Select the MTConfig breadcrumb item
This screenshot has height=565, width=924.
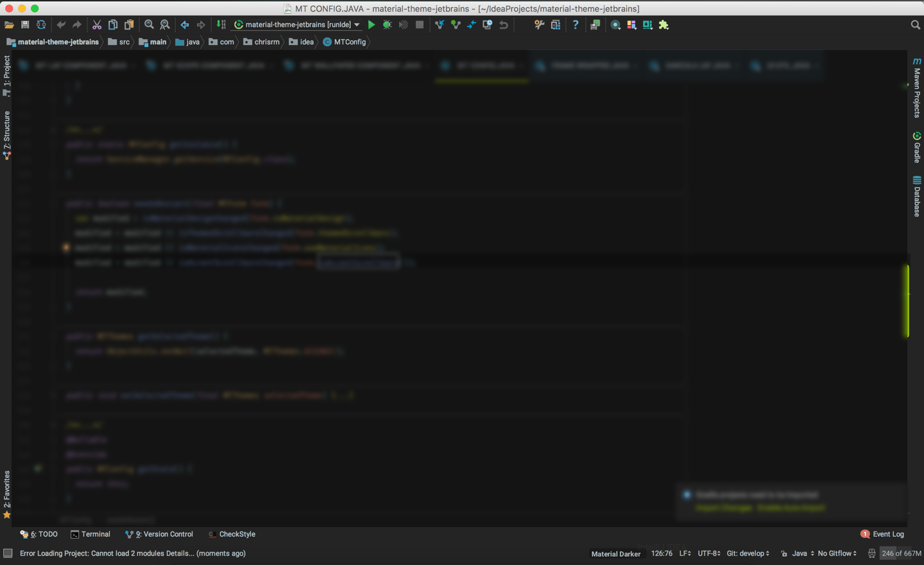(x=345, y=41)
